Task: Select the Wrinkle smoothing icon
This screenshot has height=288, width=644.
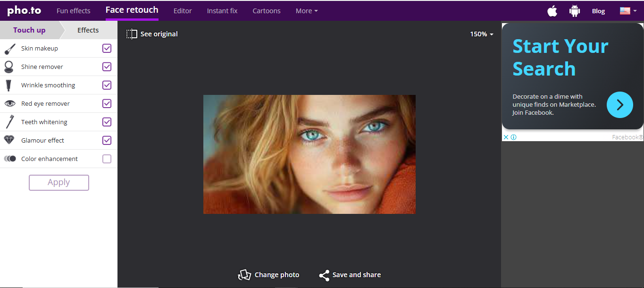Action: (x=10, y=85)
